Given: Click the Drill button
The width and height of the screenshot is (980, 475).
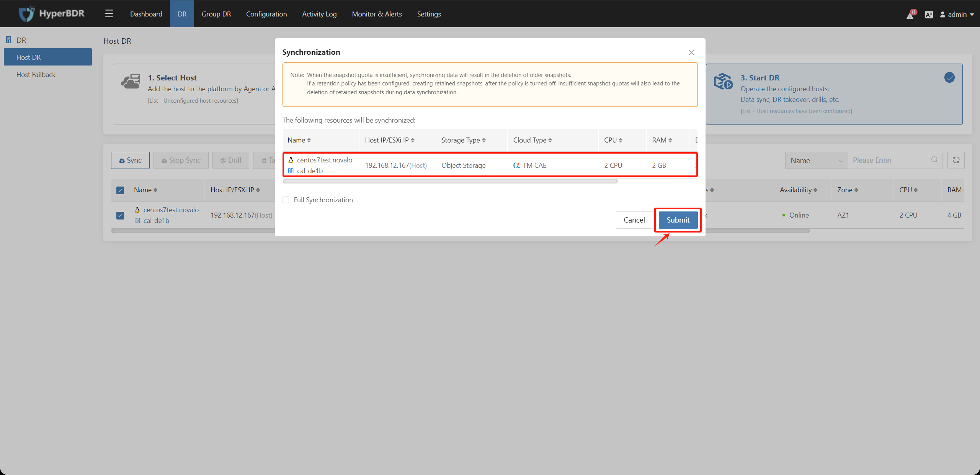Looking at the screenshot, I should [x=231, y=160].
